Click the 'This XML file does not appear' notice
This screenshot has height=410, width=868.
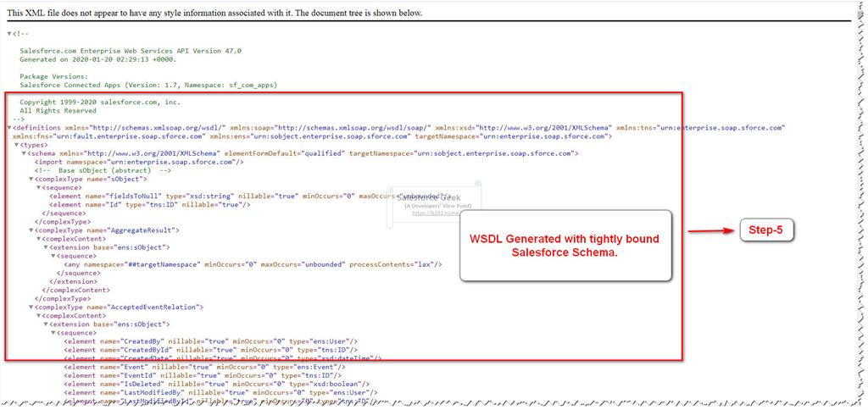click(x=214, y=13)
